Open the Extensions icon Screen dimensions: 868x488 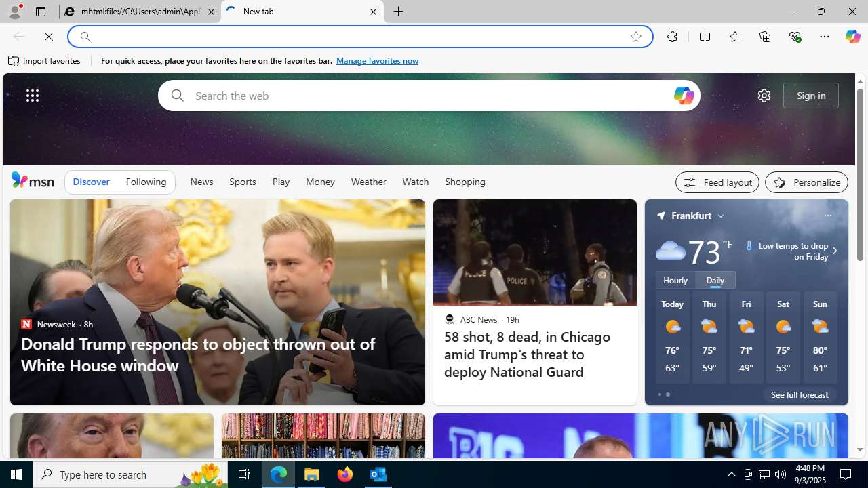click(672, 37)
